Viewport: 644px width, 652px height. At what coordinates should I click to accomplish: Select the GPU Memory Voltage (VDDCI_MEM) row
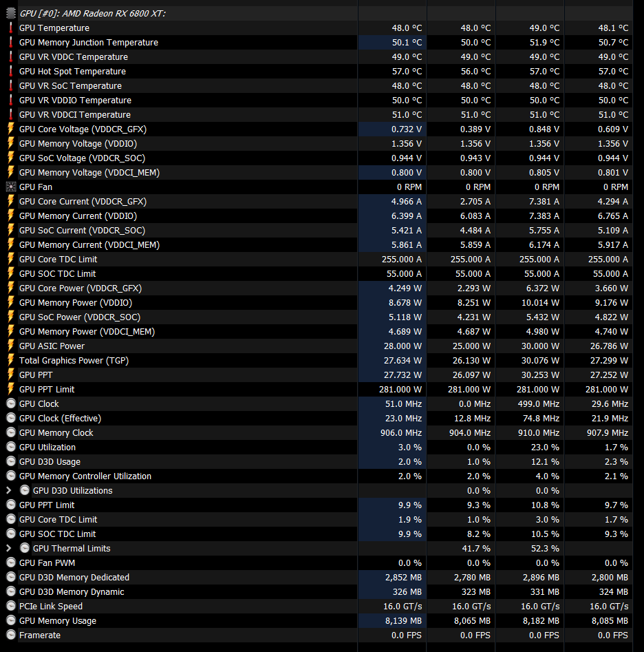(319, 173)
